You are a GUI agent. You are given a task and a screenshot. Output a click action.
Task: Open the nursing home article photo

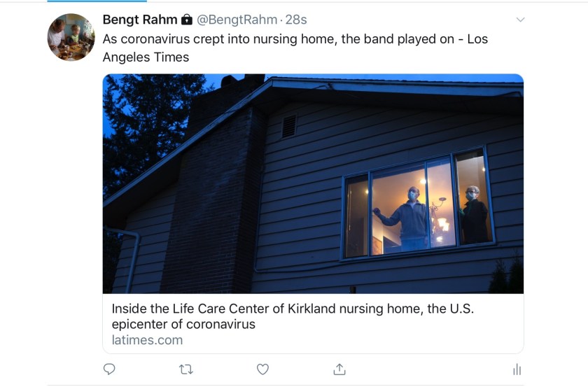tap(313, 183)
